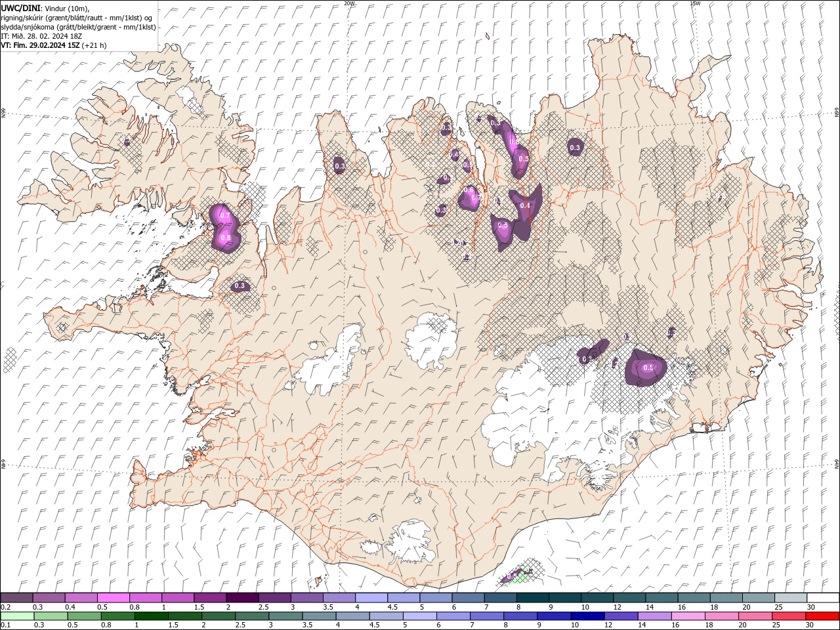840x630 pixels.
Task: Click the 0.3 label south of the bright western patch
Action: coord(240,285)
